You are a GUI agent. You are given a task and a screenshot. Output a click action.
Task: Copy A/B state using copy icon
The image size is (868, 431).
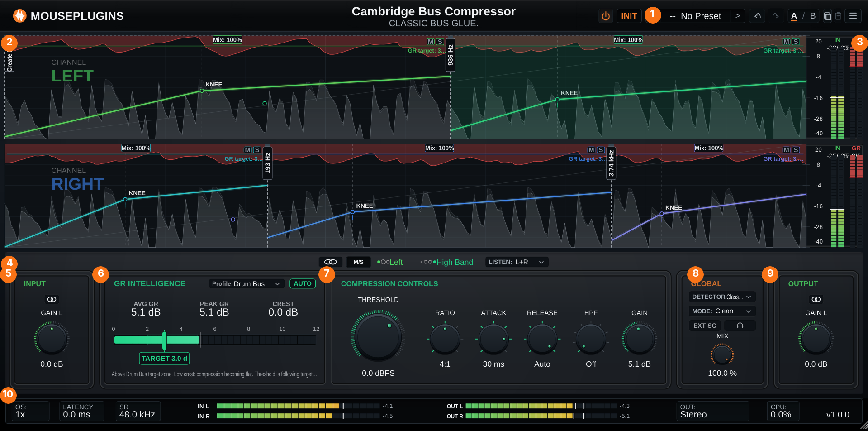pos(827,16)
